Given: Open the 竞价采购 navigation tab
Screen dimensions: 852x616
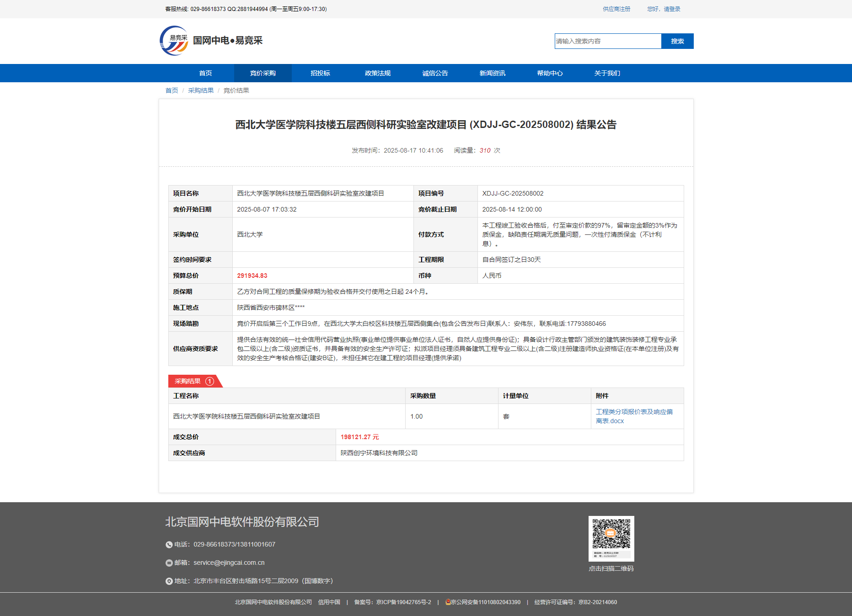Looking at the screenshot, I should (263, 73).
